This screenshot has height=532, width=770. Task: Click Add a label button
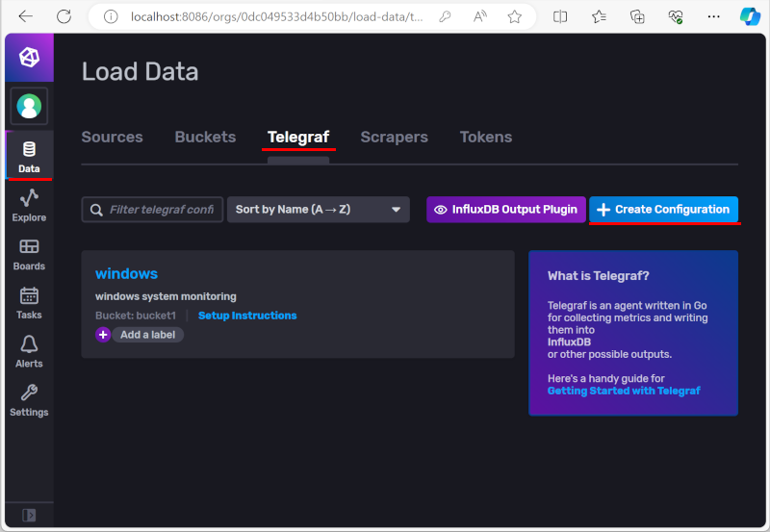[148, 335]
